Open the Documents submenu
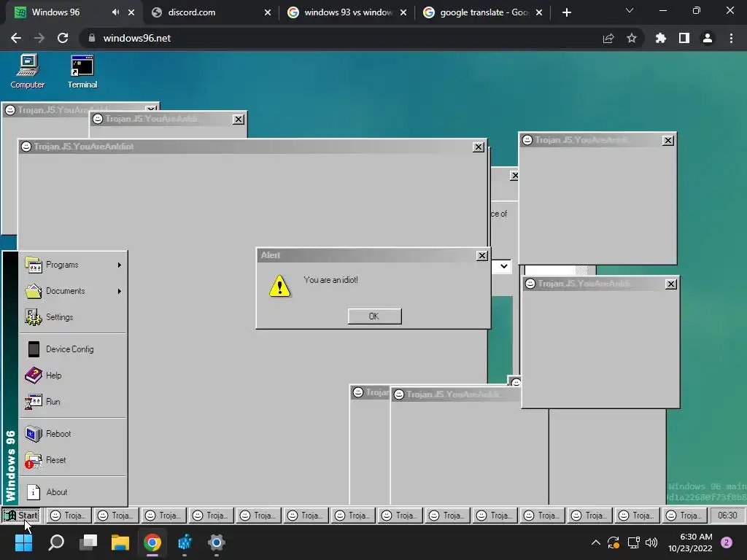Screen dimensions: 747x560 point(73,291)
